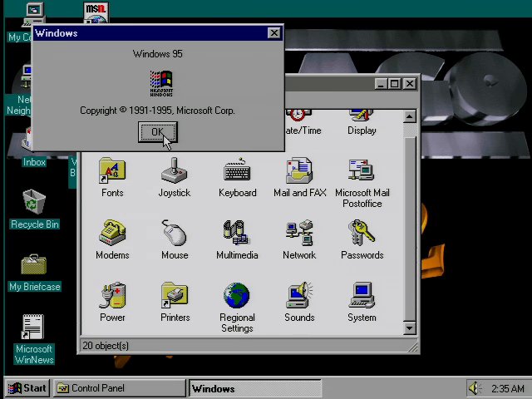Close the Windows about dialog
The height and width of the screenshot is (399, 532).
[x=273, y=33]
